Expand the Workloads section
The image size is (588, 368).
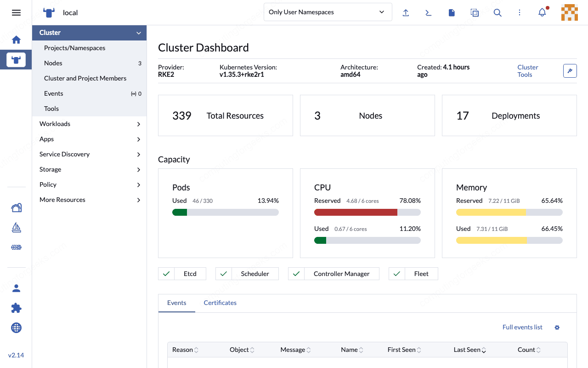click(x=89, y=123)
